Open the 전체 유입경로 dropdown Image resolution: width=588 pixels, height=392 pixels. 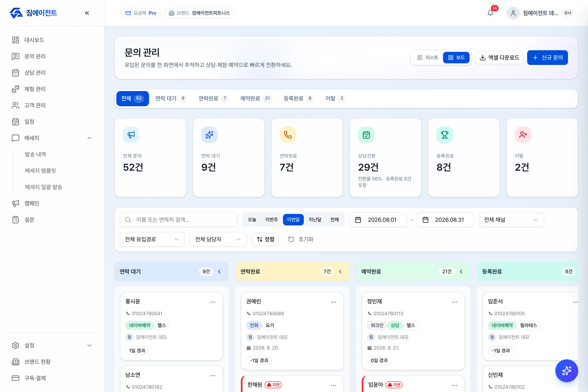click(x=152, y=239)
